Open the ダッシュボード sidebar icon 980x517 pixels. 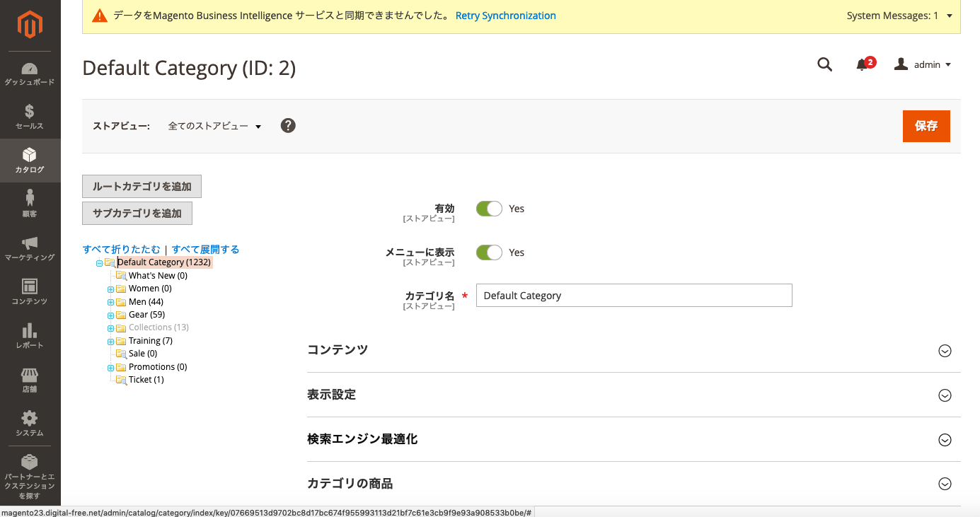click(30, 69)
